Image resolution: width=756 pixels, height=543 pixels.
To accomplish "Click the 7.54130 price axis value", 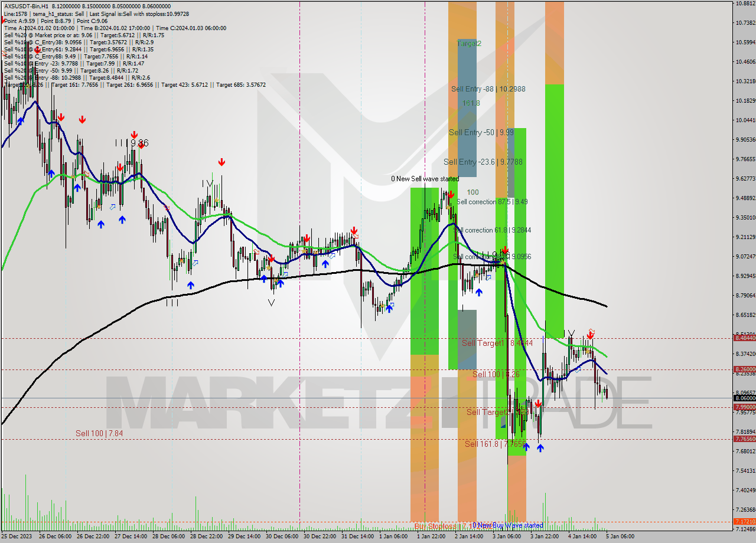I will [745, 470].
